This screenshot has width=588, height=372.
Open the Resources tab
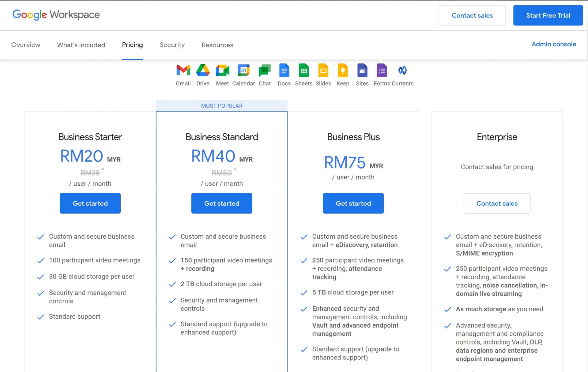point(217,45)
